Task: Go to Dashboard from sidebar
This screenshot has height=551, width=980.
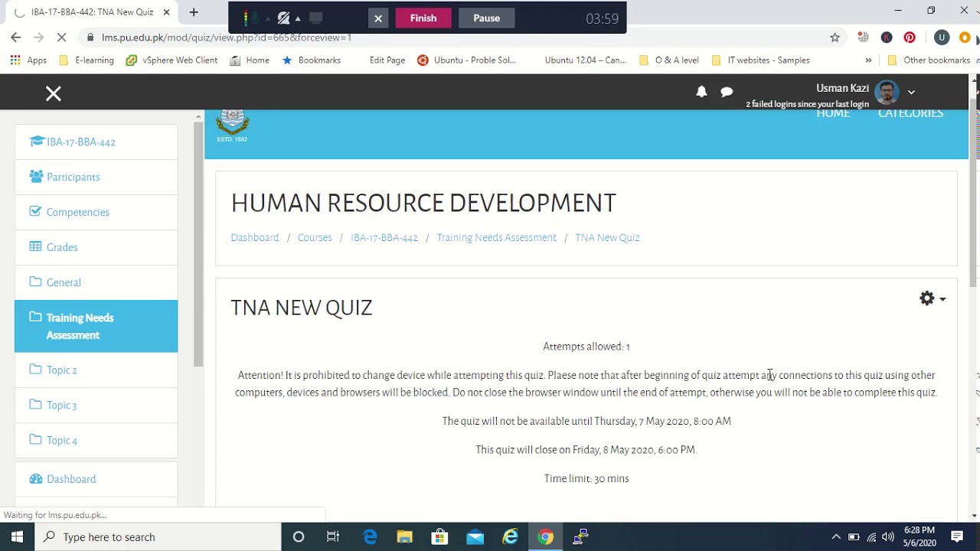Action: pyautogui.click(x=96, y=479)
